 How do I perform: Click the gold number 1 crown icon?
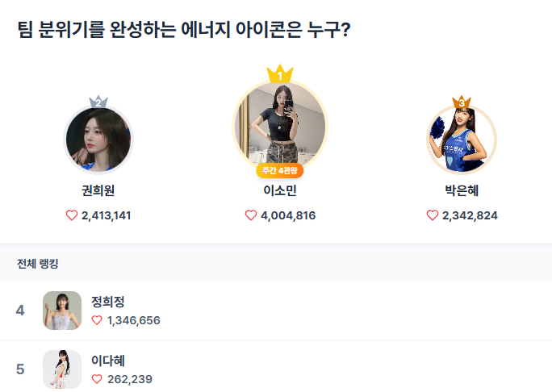pyautogui.click(x=280, y=75)
